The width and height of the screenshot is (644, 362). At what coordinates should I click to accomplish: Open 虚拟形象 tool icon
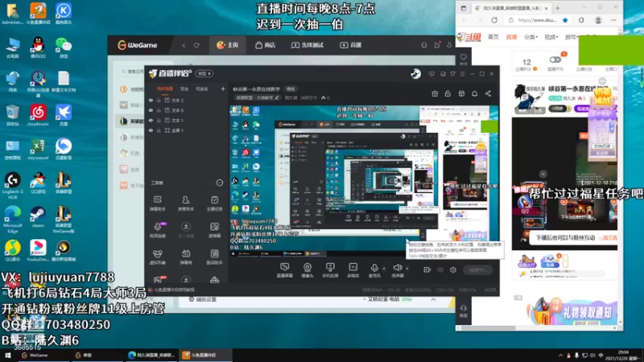point(157,257)
